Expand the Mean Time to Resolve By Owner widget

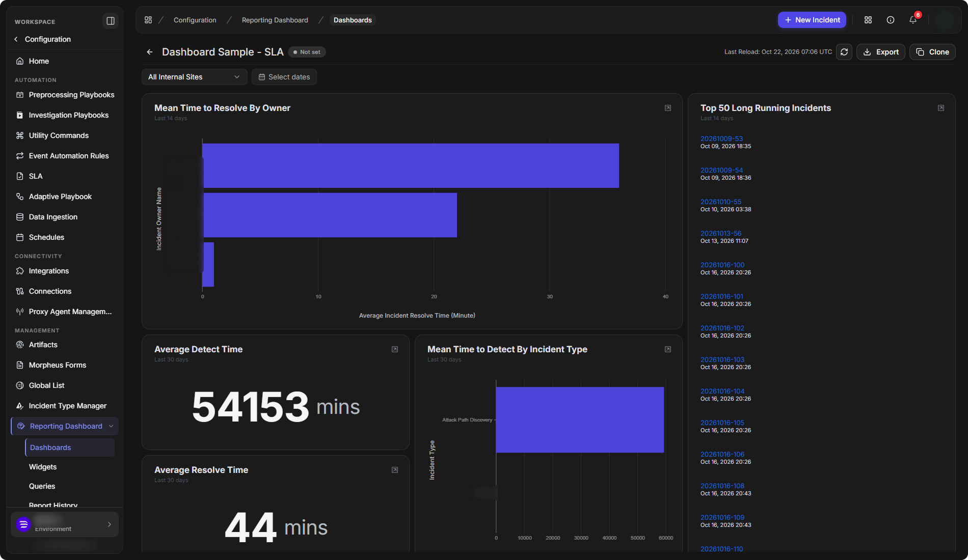668,108
